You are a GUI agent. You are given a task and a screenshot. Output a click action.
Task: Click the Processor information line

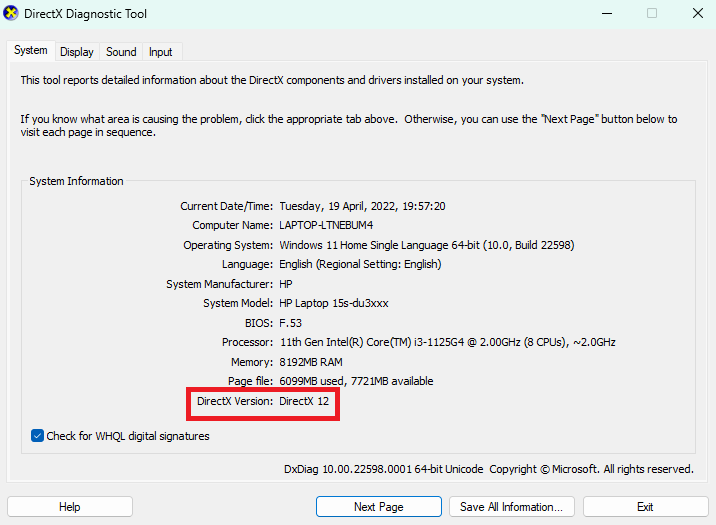447,342
